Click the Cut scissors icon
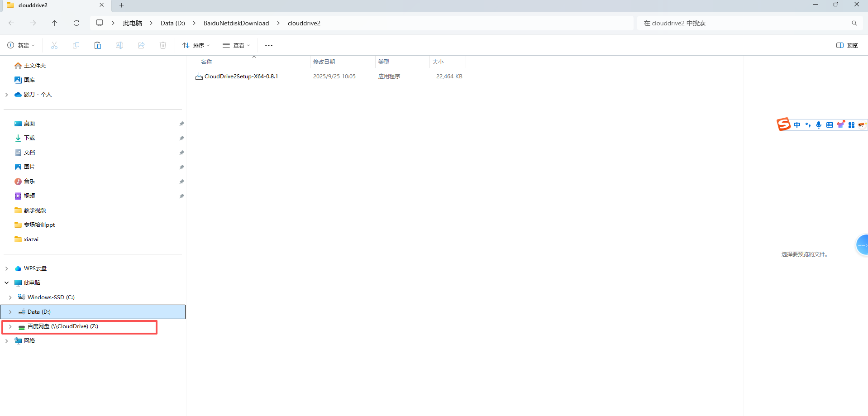The width and height of the screenshot is (868, 416). click(x=54, y=45)
